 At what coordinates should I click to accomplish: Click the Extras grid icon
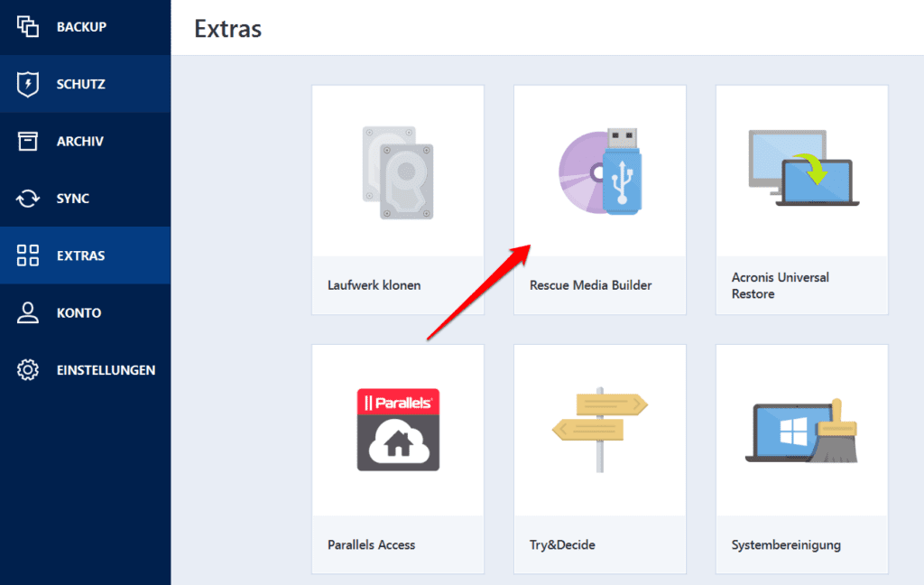(28, 255)
